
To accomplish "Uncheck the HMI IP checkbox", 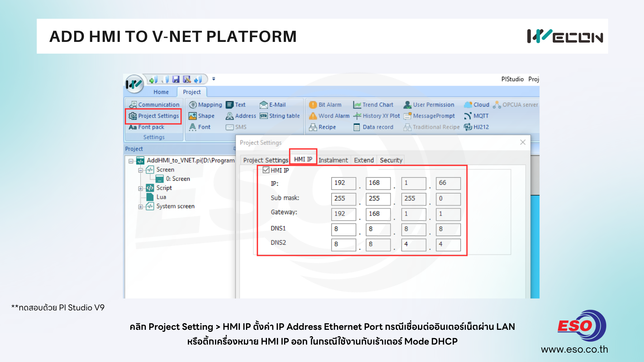I will [x=266, y=170].
